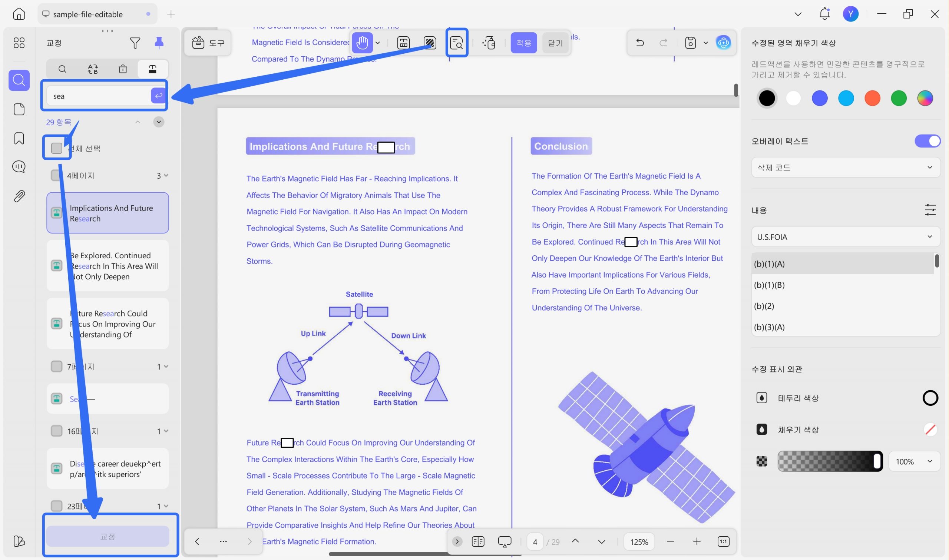
Task: Click the 적용 apply button
Action: pos(523,43)
